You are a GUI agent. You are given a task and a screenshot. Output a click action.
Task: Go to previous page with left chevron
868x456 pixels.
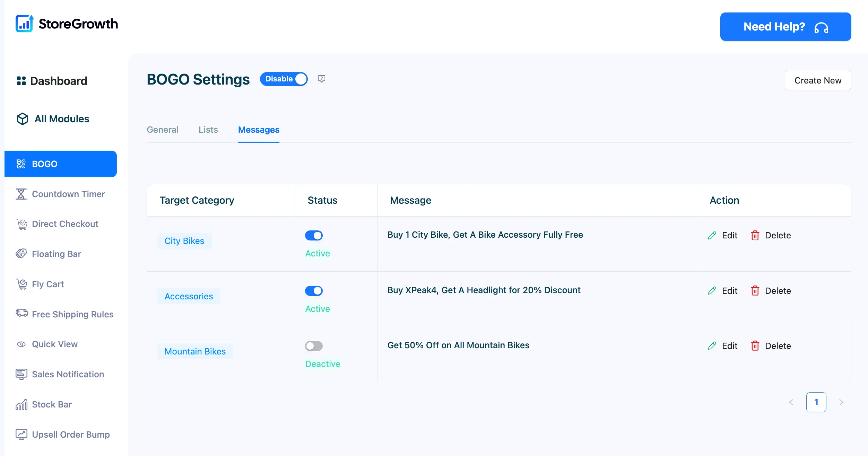click(x=791, y=402)
